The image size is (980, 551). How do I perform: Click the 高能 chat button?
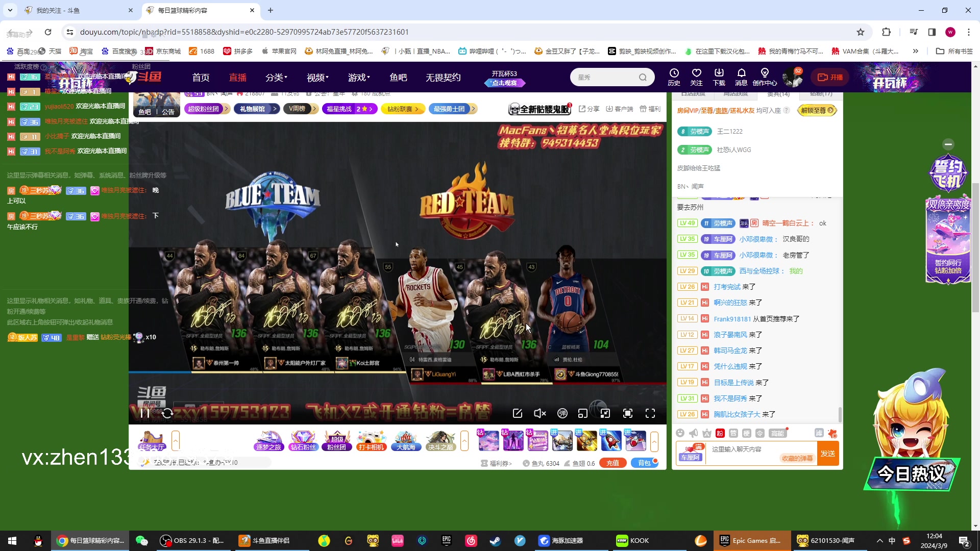tap(777, 433)
